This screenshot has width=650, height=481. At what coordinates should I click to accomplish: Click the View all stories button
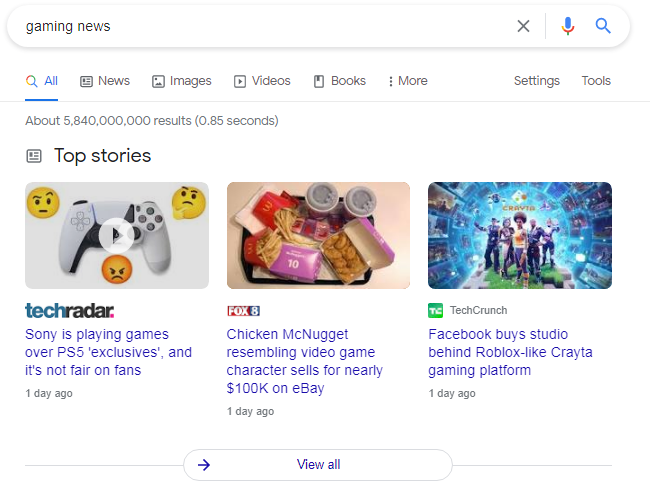click(318, 465)
